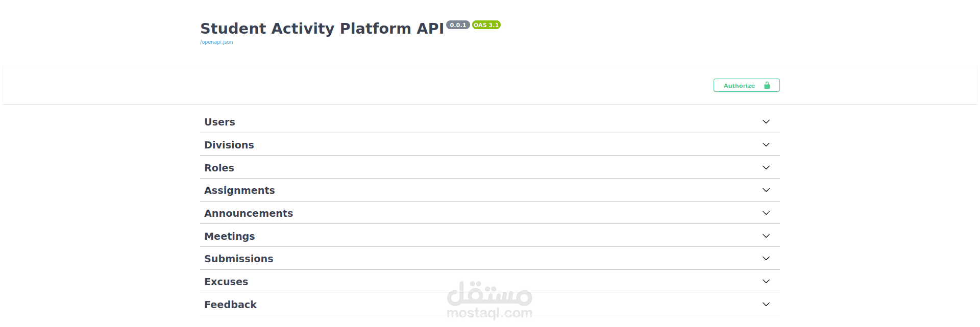980x327 pixels.
Task: Expand the Submissions section
Action: [x=490, y=258]
